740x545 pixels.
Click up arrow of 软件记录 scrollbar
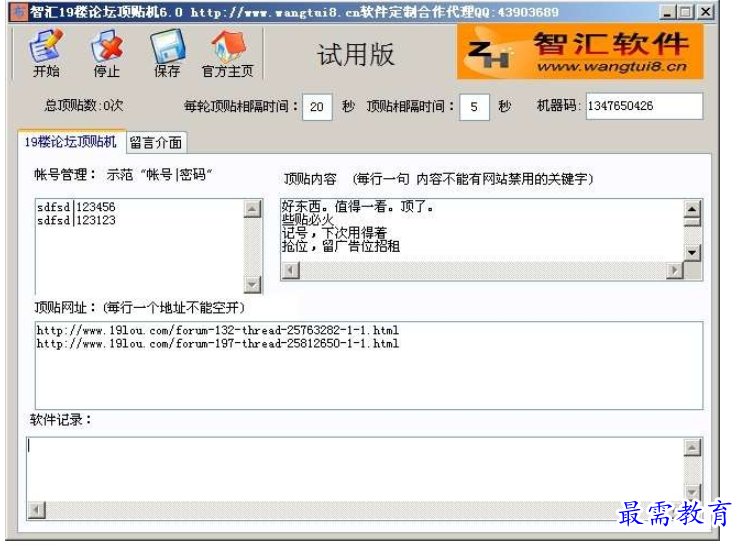pyautogui.click(x=692, y=447)
